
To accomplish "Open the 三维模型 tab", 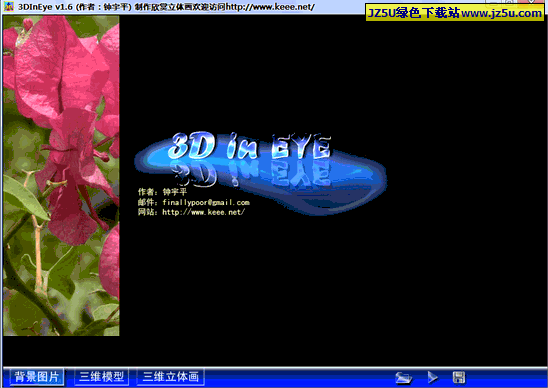I will coord(102,377).
